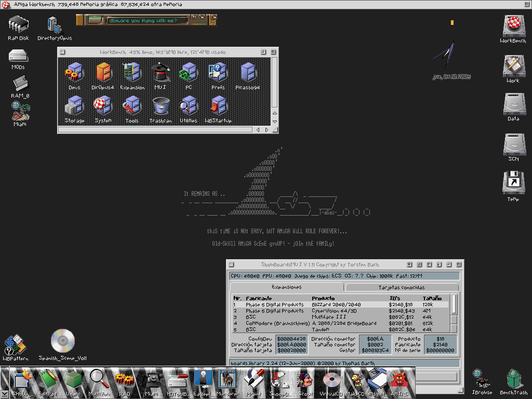The image size is (532, 399).
Task: Launch WBPattern from the desktop
Action: coord(16,348)
